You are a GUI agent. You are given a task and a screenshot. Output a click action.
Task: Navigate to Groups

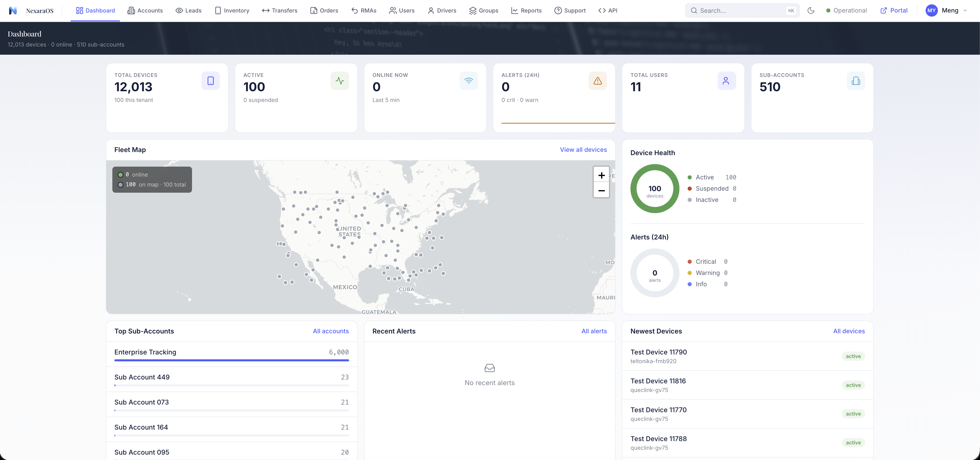tap(484, 11)
